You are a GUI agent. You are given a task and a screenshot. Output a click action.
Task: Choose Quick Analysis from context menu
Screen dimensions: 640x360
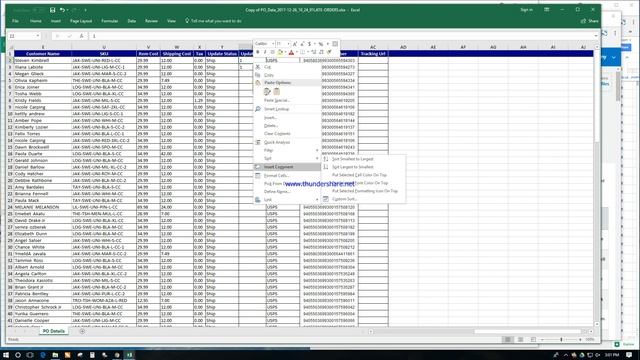287,142
